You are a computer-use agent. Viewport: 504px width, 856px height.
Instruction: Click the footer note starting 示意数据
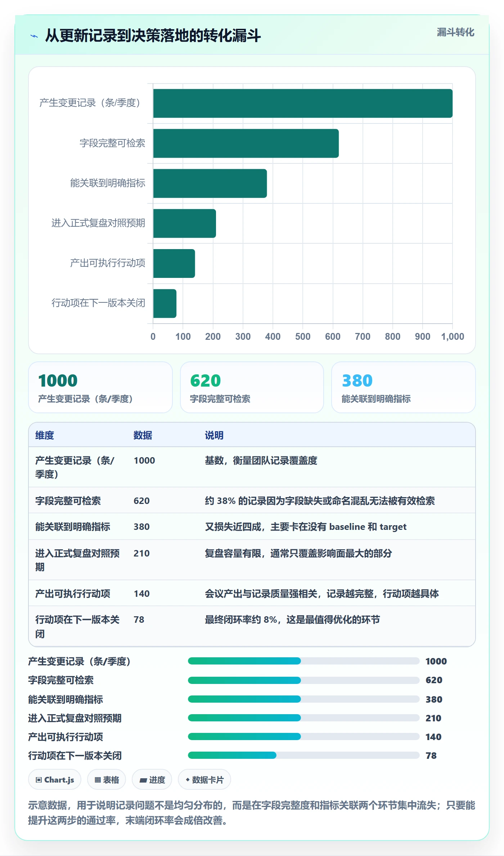[x=252, y=813]
